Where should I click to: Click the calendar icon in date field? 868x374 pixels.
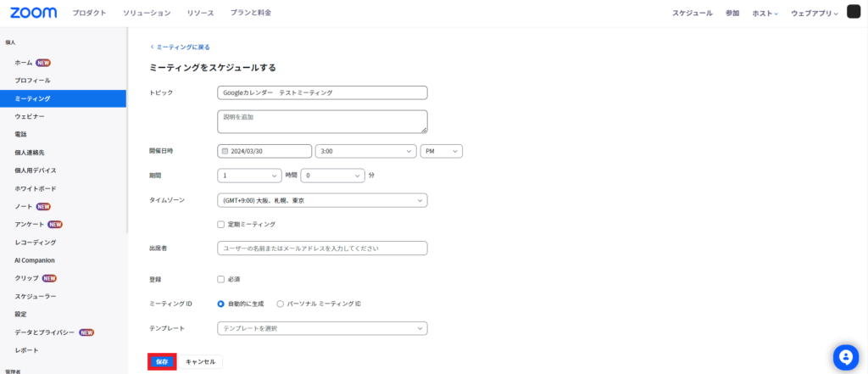click(x=225, y=151)
